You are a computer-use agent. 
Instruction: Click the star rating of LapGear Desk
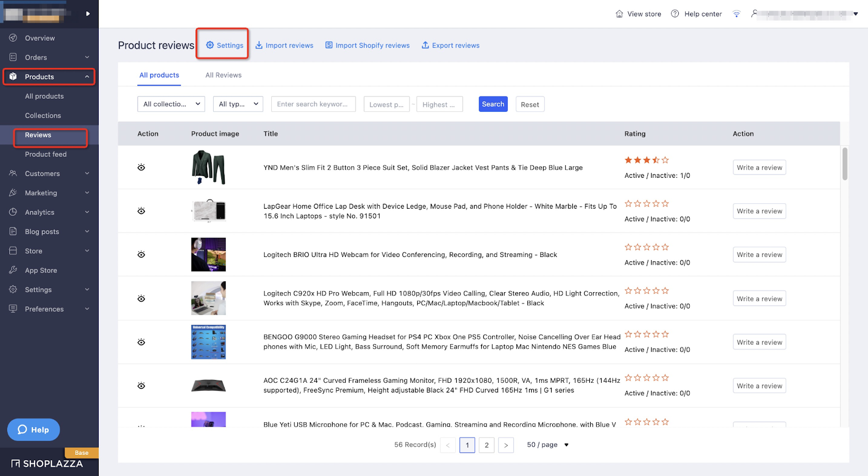tap(647, 204)
